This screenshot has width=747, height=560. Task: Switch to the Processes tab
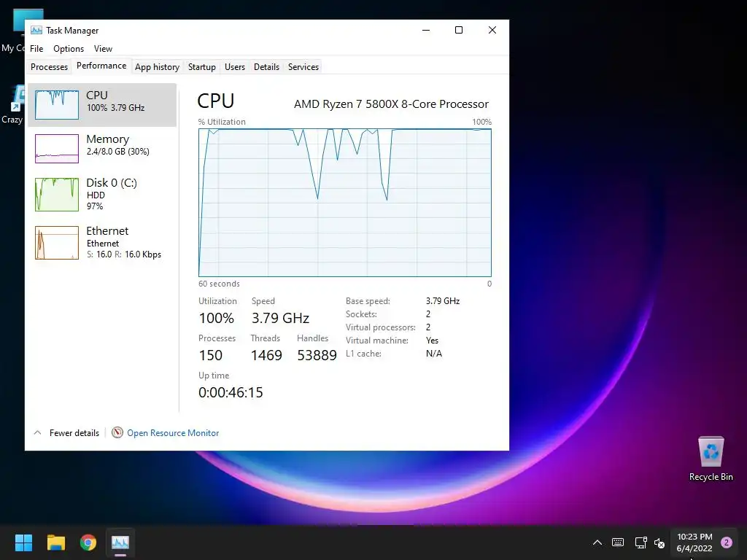49,66
